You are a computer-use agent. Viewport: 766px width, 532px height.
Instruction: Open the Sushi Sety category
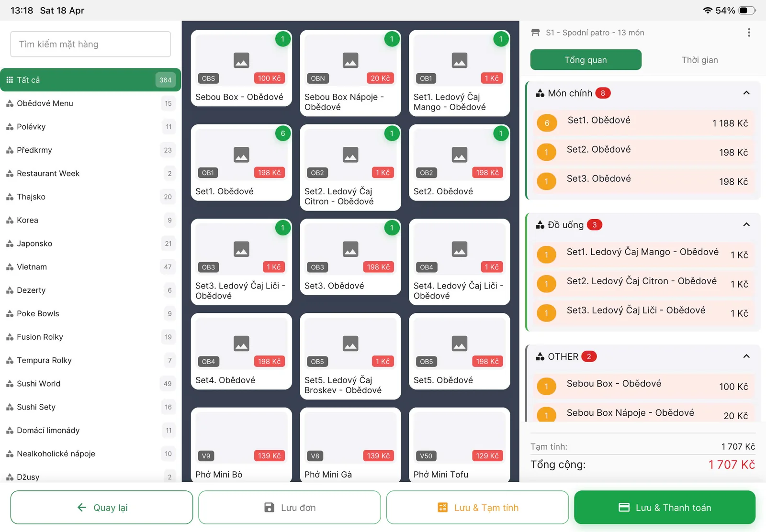[x=90, y=407]
